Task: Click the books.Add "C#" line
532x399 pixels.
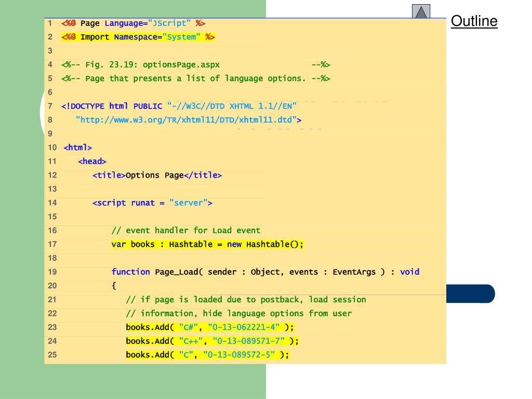Action: coord(210,327)
